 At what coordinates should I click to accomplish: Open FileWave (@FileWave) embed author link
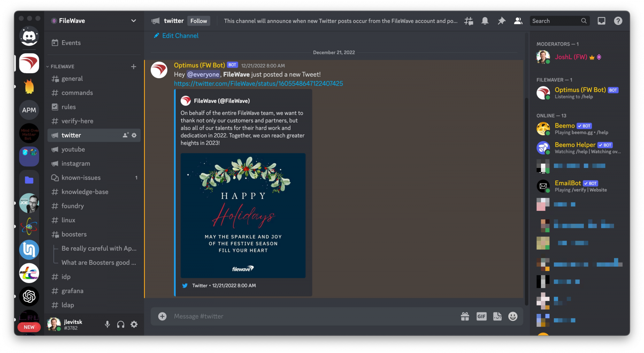pyautogui.click(x=222, y=101)
